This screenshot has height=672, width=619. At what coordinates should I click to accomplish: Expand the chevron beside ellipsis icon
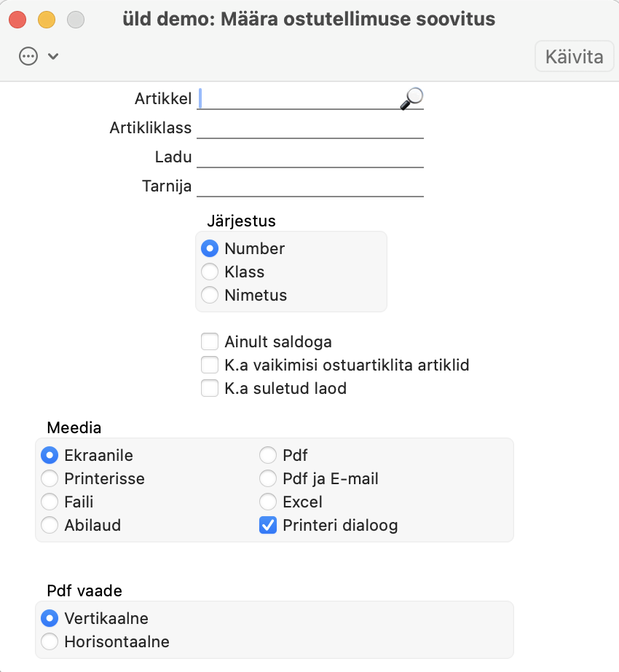point(53,56)
